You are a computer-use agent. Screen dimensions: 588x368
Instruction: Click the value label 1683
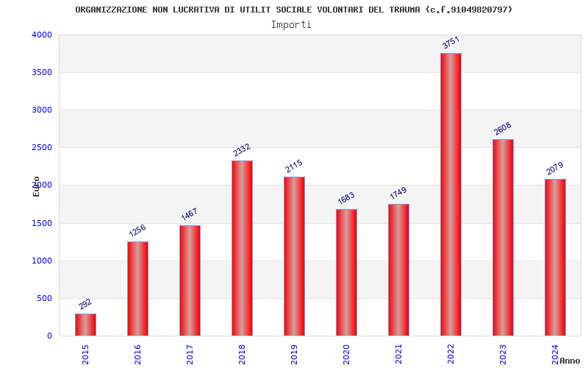(x=345, y=198)
